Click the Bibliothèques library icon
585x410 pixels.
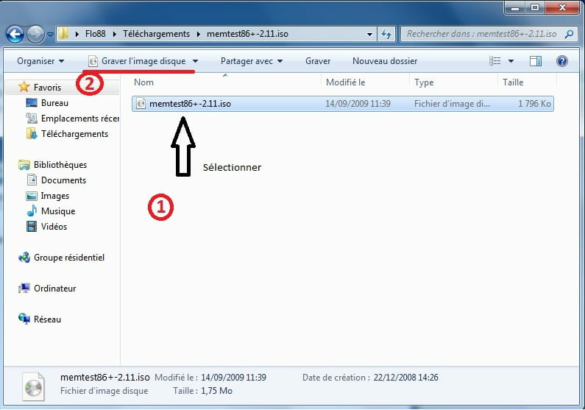[24, 165]
